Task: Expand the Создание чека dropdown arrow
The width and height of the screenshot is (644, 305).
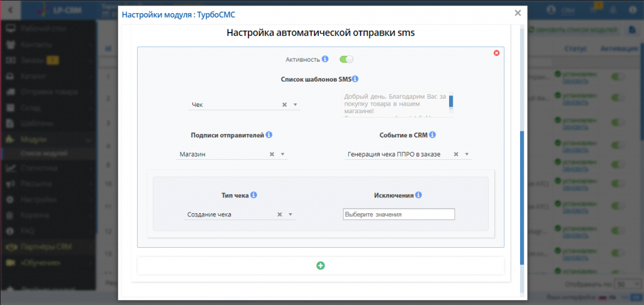Action: [291, 214]
